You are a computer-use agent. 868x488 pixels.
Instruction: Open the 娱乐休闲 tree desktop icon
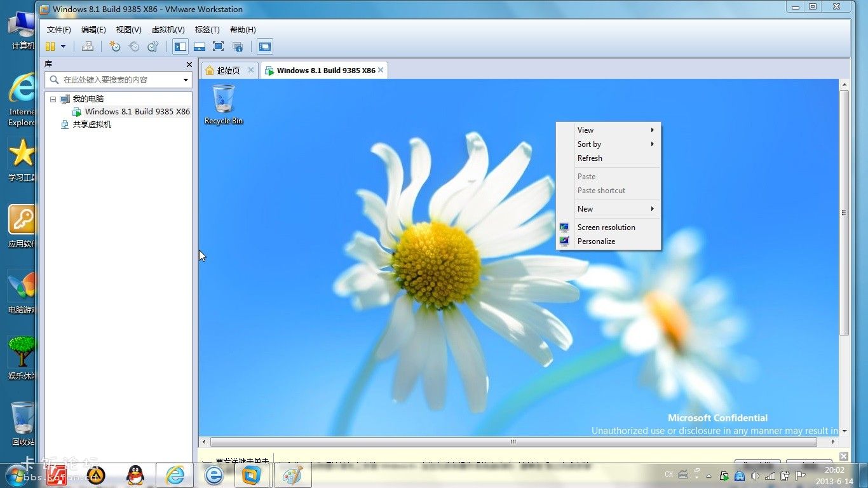22,359
